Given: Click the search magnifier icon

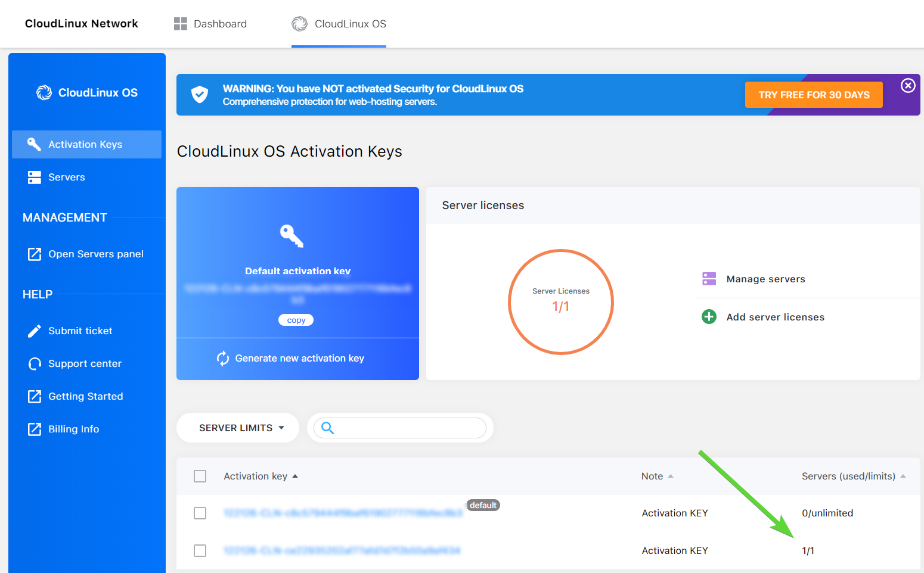Looking at the screenshot, I should (x=327, y=428).
